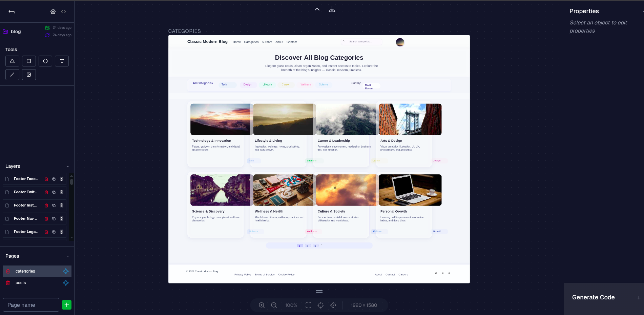Click drag handle of Footer Twit... layer

[x=62, y=192]
